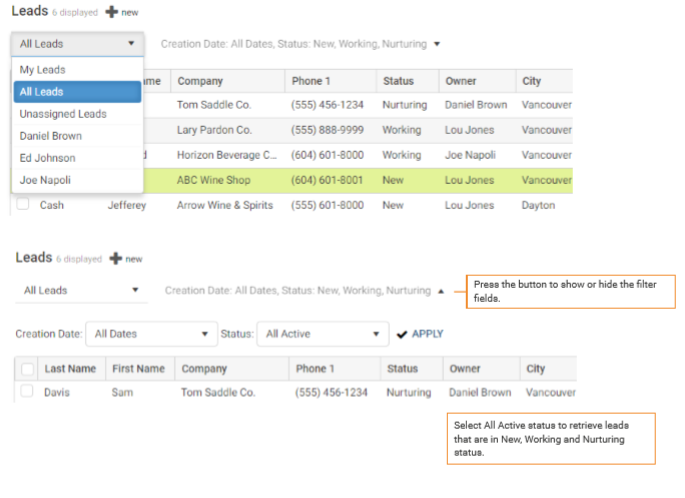The height and width of the screenshot is (498, 685).
Task: Choose Joe Napoli from the leads dropdown
Action: pyautogui.click(x=45, y=180)
